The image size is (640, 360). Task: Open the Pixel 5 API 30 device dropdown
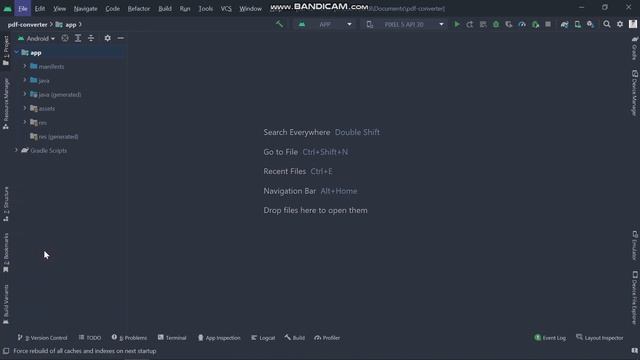coord(404,24)
